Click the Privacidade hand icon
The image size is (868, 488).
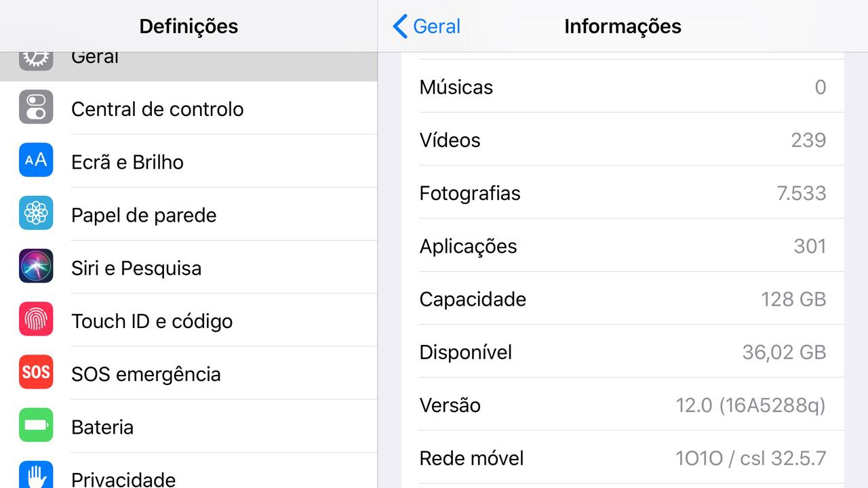(36, 475)
